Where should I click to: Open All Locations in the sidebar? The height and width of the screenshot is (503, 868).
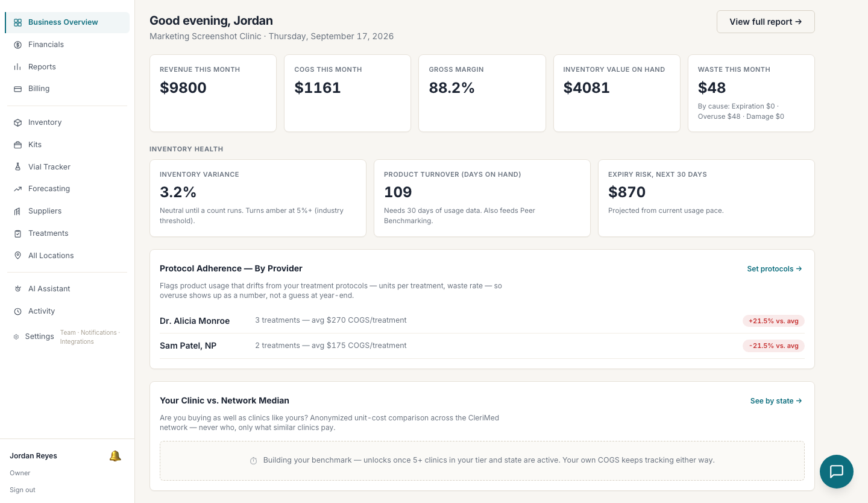pyautogui.click(x=67, y=256)
